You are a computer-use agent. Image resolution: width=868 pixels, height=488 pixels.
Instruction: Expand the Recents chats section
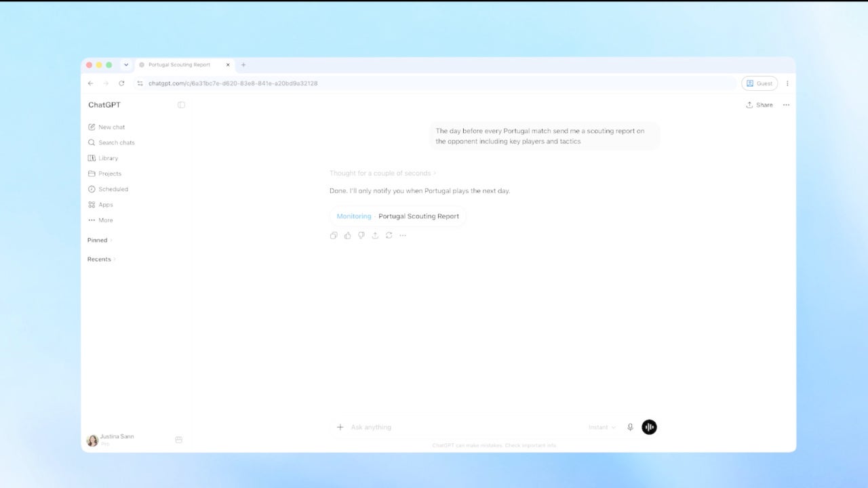[101, 260]
